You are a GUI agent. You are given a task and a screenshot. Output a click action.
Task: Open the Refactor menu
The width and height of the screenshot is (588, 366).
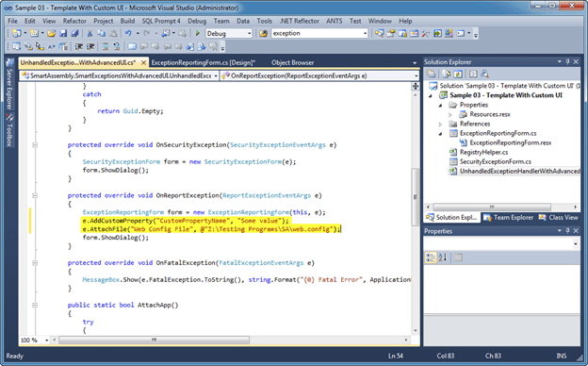click(x=74, y=21)
